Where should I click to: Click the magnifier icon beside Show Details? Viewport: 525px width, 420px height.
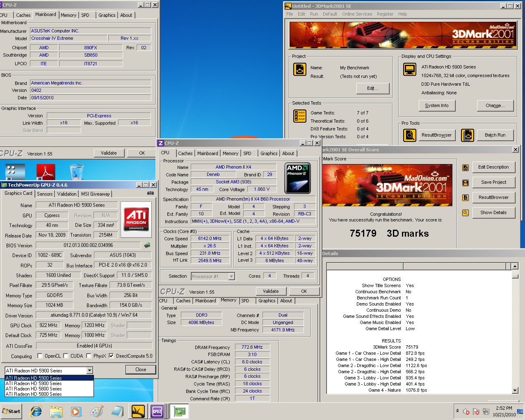(x=466, y=213)
